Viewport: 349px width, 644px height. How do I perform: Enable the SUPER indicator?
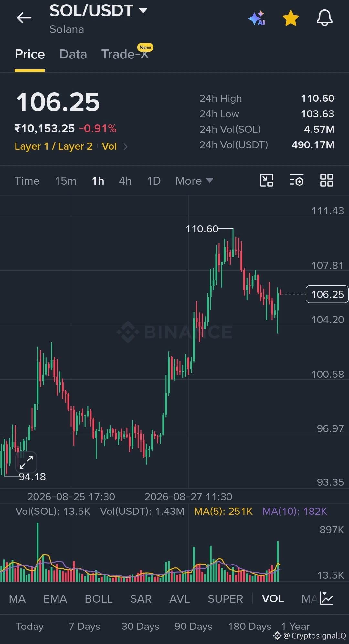(x=225, y=599)
